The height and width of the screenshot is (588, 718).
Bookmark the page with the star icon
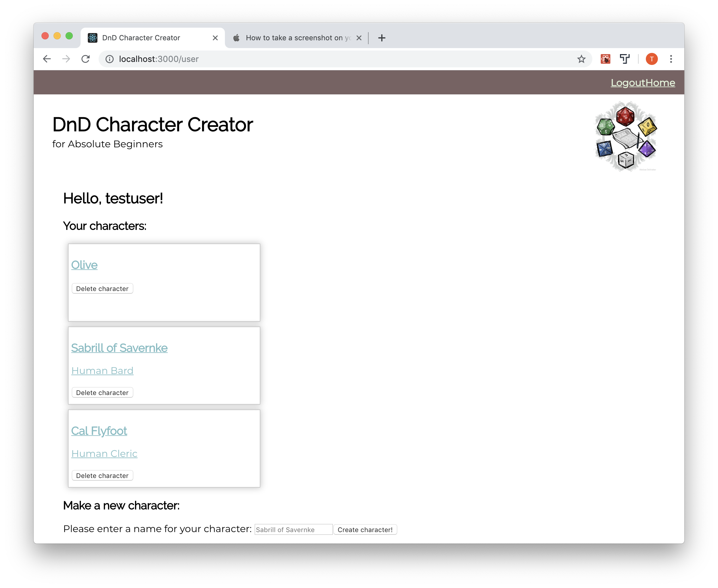point(581,59)
